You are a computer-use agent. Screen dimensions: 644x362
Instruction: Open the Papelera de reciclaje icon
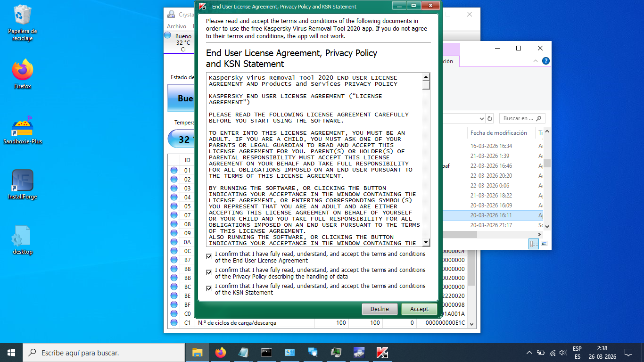22,16
